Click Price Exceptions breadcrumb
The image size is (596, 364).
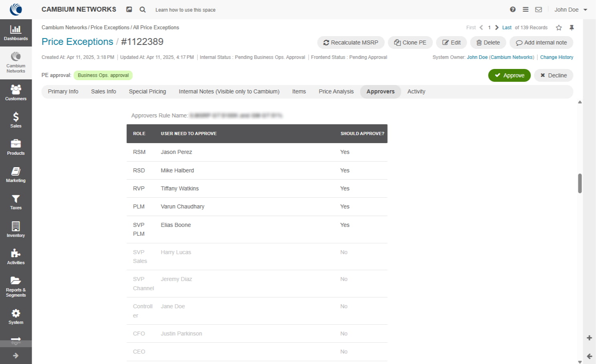110,27
